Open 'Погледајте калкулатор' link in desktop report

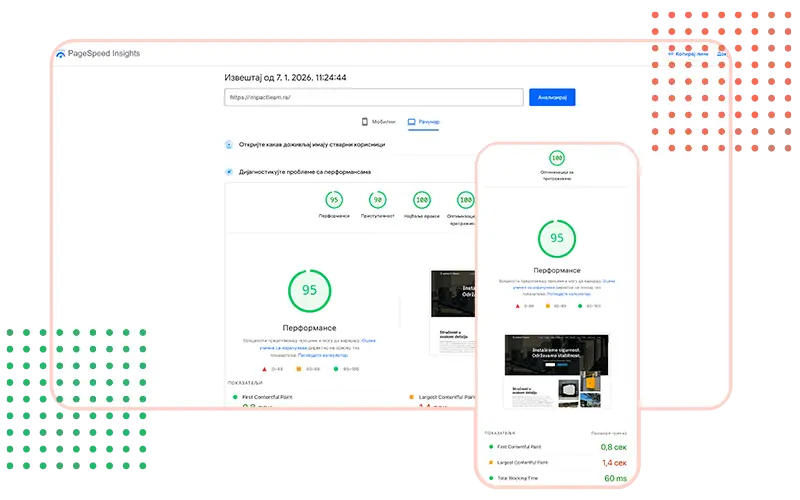coord(323,355)
